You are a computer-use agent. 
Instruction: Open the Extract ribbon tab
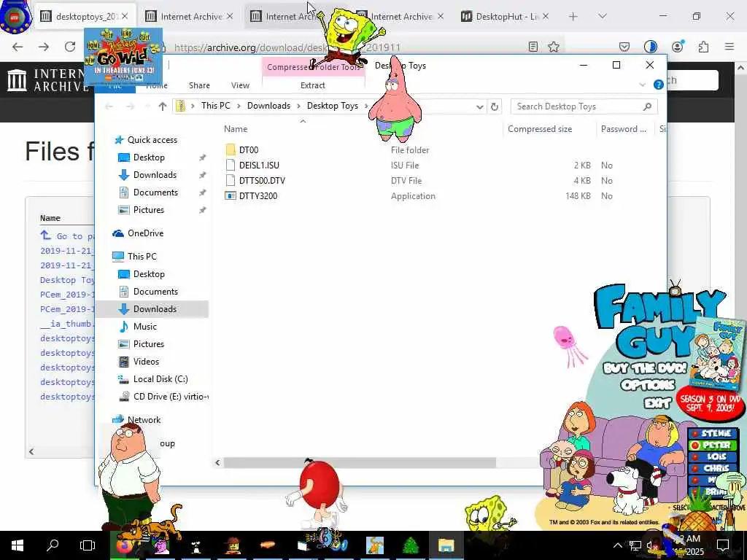(312, 85)
